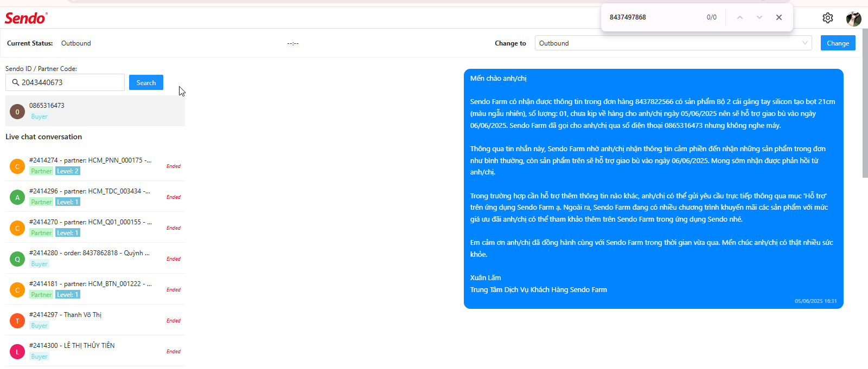
Task: Click Buyer tag on chat #2414280
Action: (x=39, y=264)
